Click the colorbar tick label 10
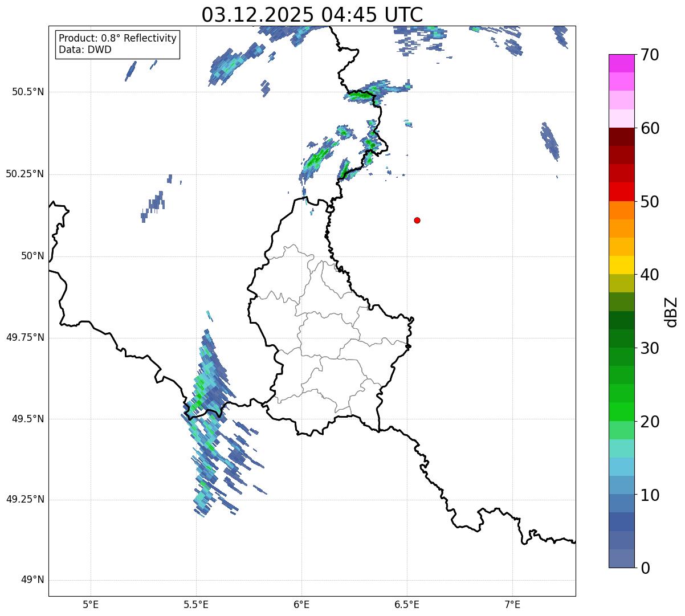Viewport: 685px width, 616px height. coord(650,495)
